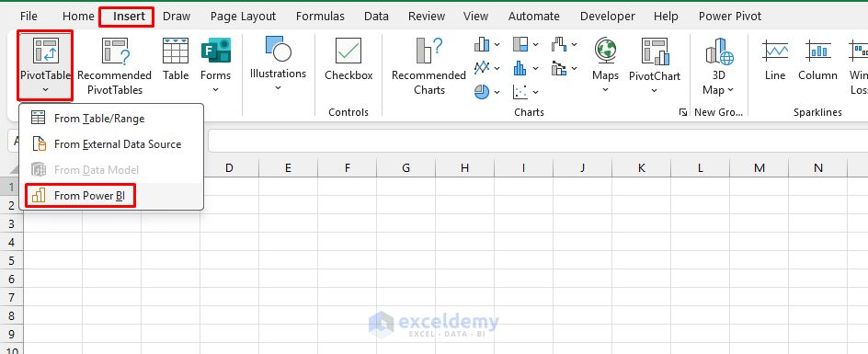
Task: Open Insert Pie or Doughnut Chart menu
Action: 487,91
